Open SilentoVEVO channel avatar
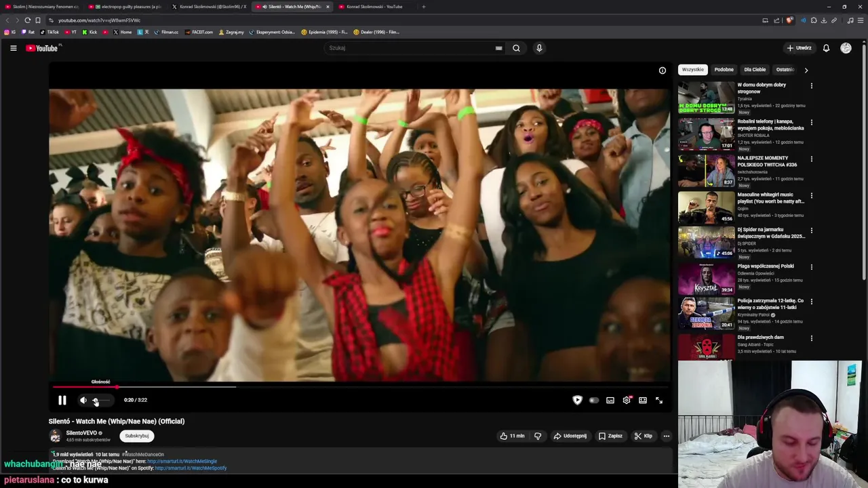Screen dimensions: 868x488 55,436
